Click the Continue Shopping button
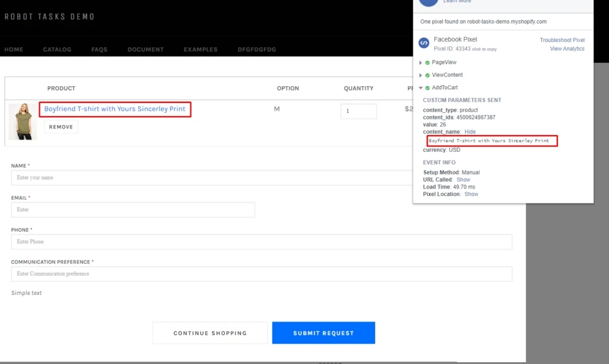609x364 pixels. point(210,333)
